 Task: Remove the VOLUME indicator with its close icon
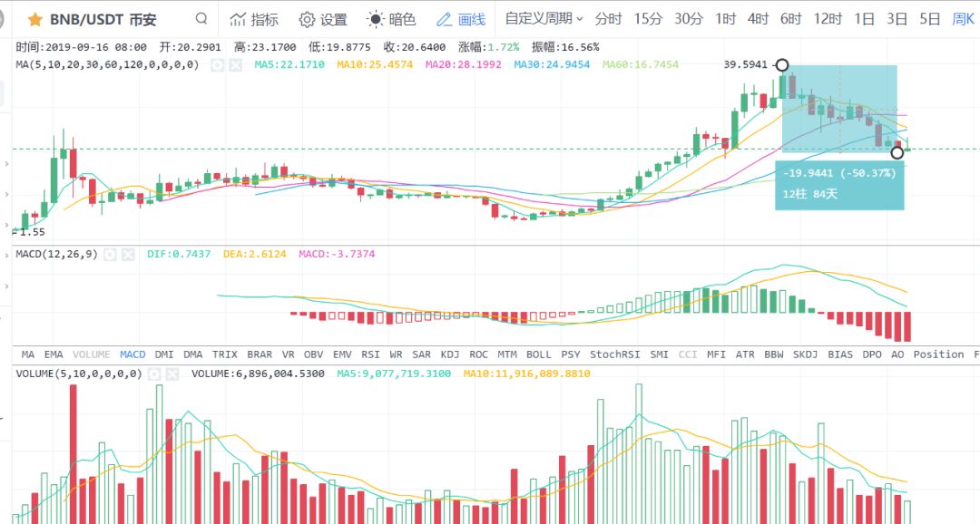[171, 374]
